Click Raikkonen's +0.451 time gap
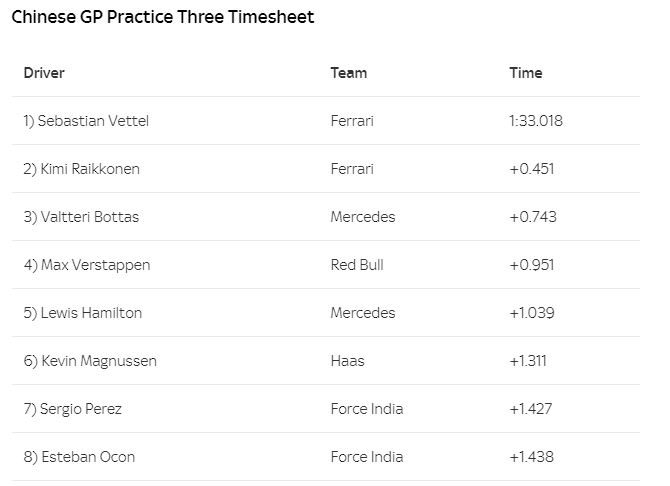 (531, 169)
